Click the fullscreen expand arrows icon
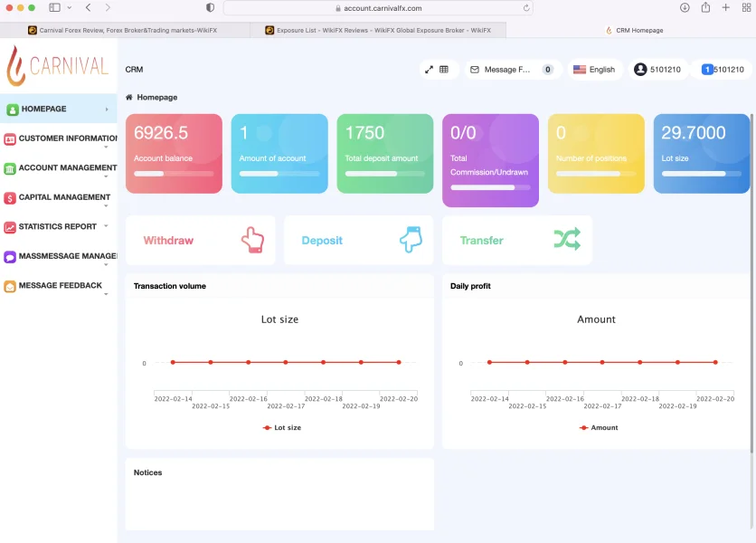 tap(429, 70)
